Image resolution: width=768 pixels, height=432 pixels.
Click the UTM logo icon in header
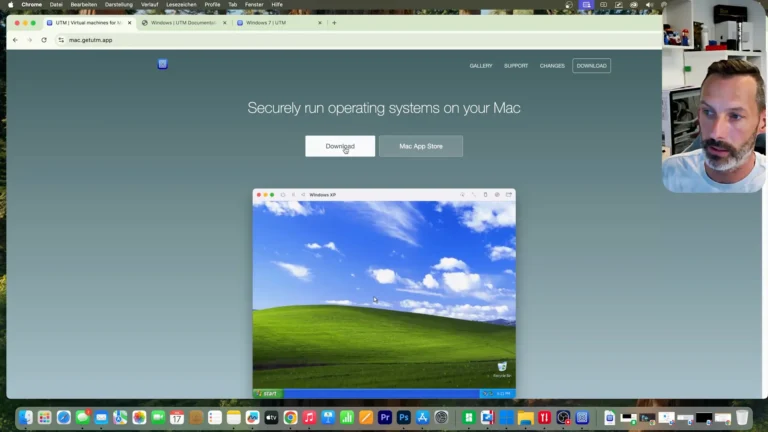(162, 64)
